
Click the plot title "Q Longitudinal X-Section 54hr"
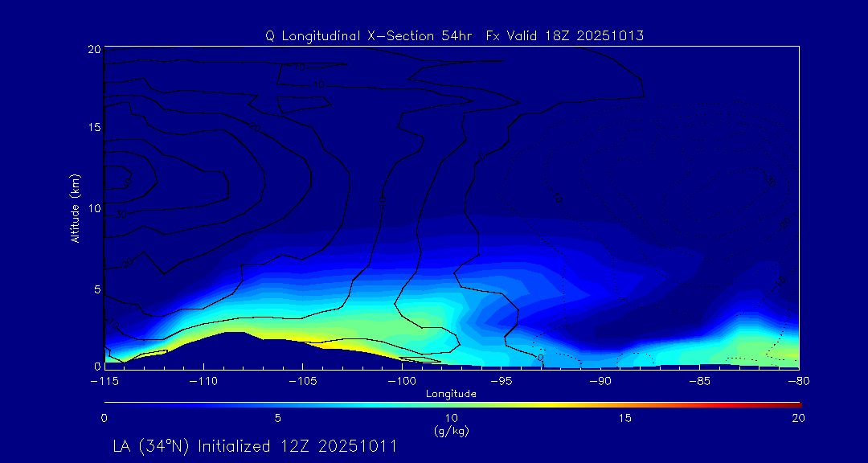tap(367, 36)
